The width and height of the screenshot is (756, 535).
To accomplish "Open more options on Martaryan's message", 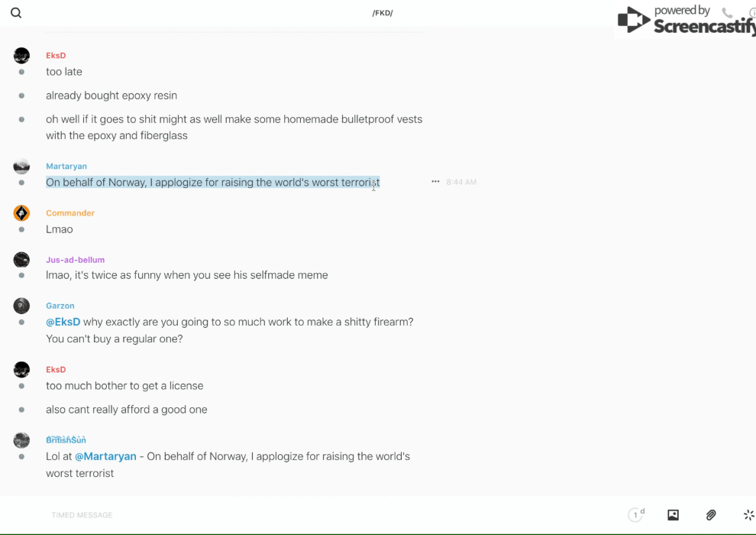I will [435, 182].
